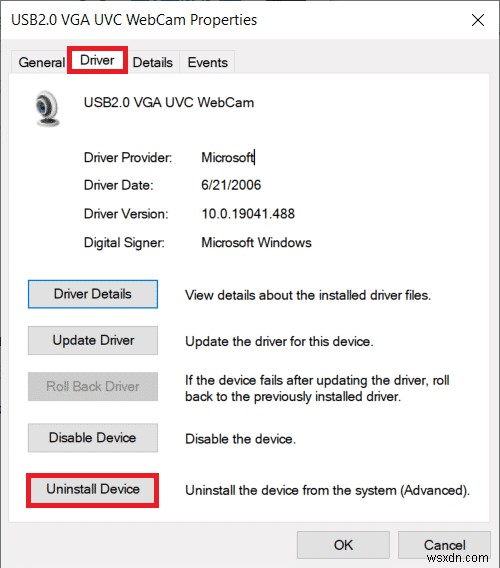The height and width of the screenshot is (568, 500).
Task: Click the Cancel button
Action: 444,545
